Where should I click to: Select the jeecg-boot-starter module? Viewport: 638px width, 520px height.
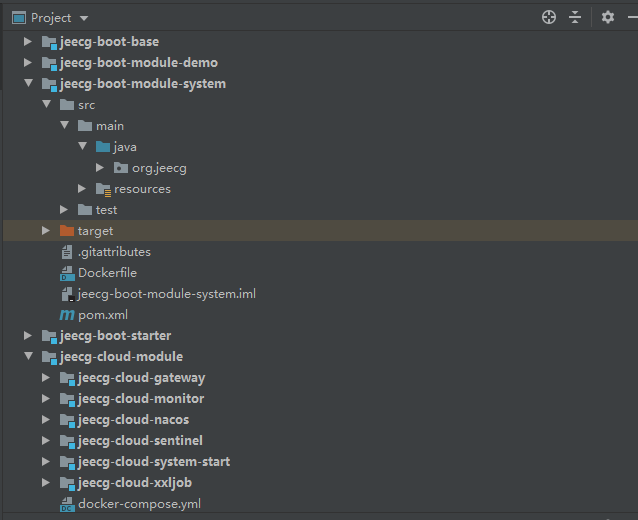(x=115, y=336)
